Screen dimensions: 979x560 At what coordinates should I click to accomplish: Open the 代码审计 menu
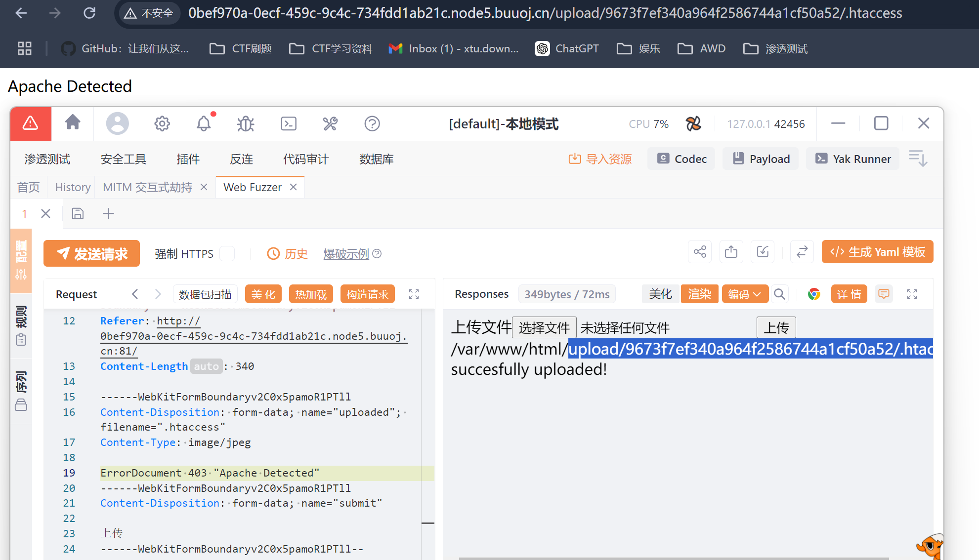click(305, 159)
